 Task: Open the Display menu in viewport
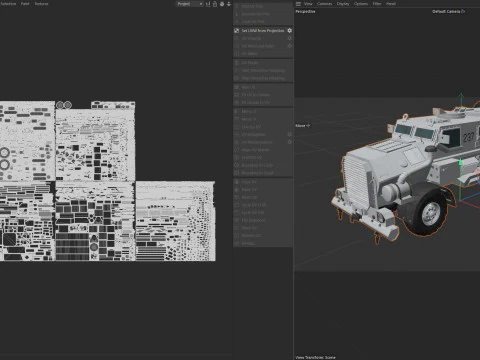click(x=343, y=4)
